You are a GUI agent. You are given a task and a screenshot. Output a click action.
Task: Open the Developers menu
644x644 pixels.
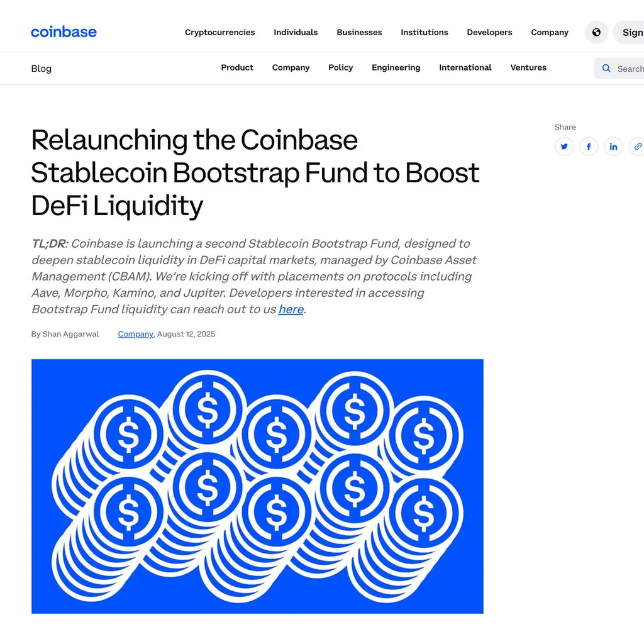point(489,32)
